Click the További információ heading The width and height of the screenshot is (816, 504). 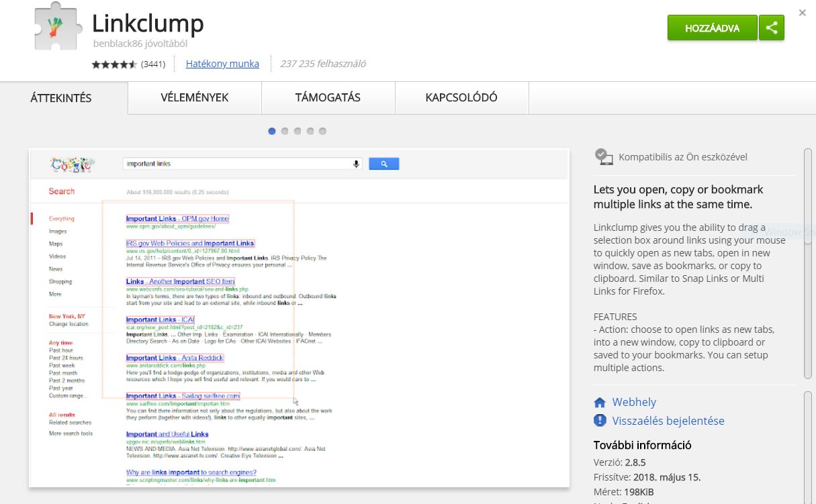tap(642, 445)
